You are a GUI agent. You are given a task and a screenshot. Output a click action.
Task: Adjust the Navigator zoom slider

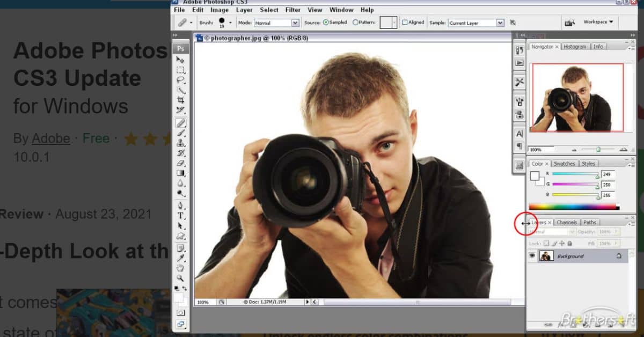598,150
